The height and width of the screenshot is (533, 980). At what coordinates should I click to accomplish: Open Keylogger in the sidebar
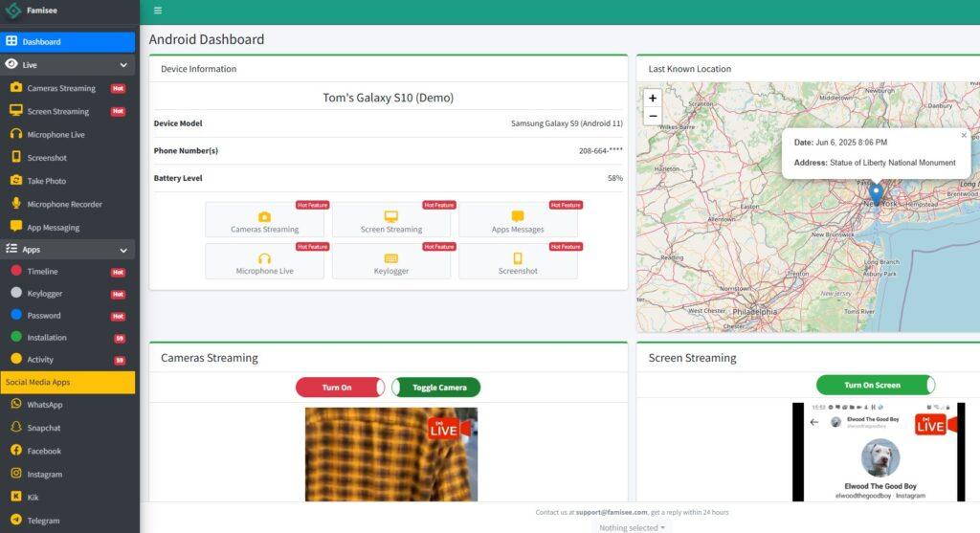coord(68,293)
